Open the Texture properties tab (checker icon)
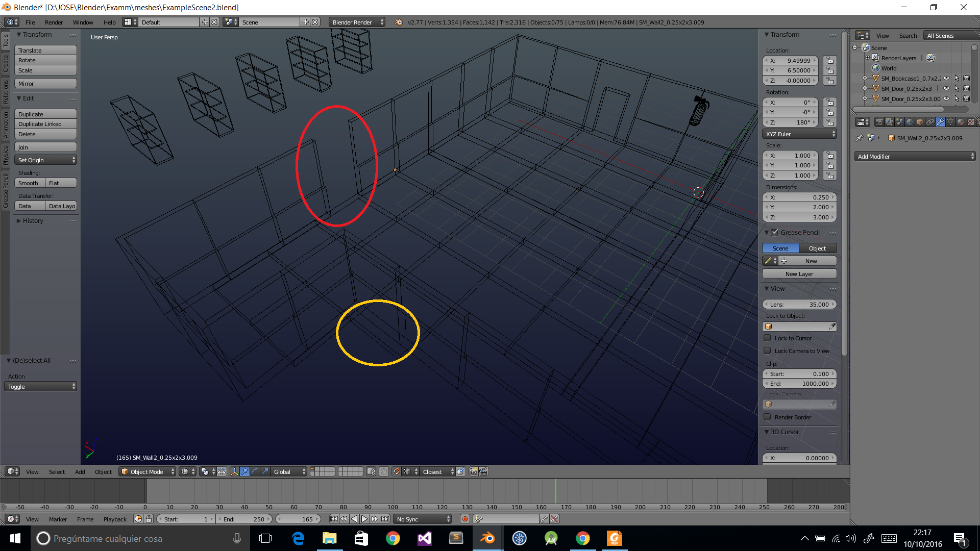Viewport: 980px width, 551px height. (x=971, y=122)
